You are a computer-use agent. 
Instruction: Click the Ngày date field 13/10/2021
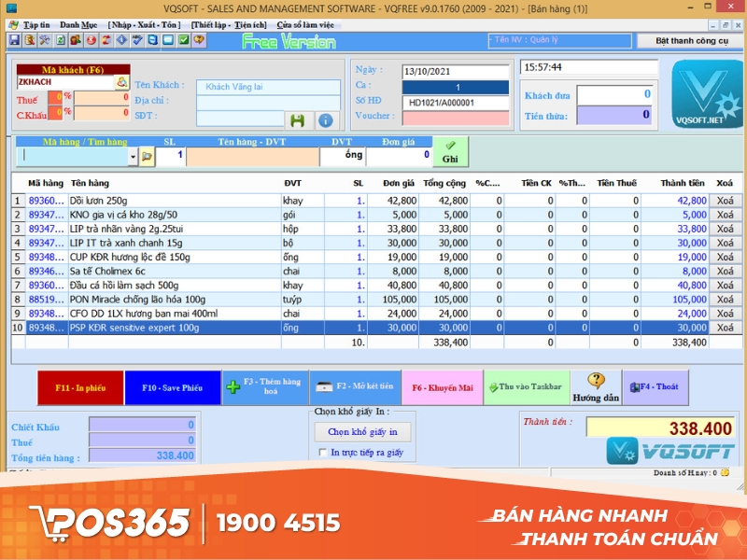456,72
